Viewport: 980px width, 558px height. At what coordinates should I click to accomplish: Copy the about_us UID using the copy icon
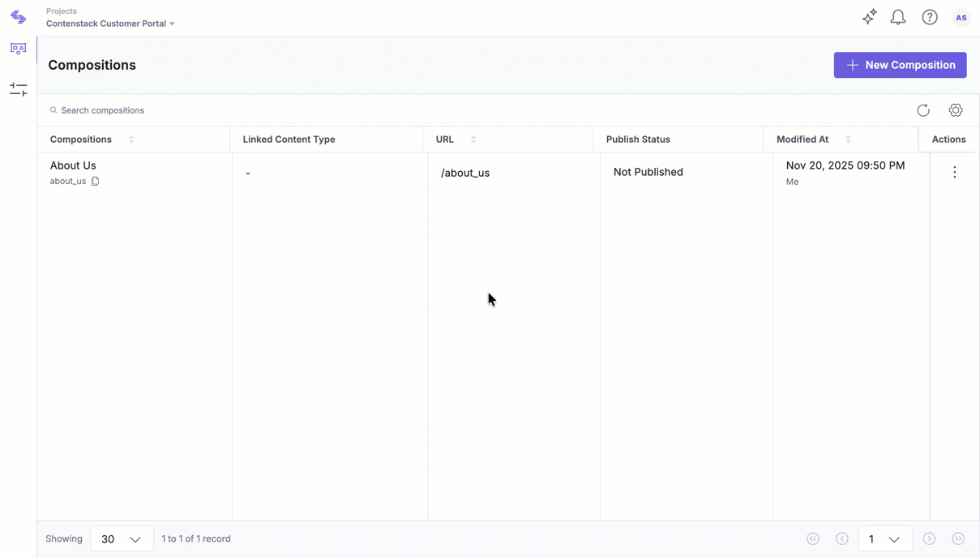pos(95,181)
